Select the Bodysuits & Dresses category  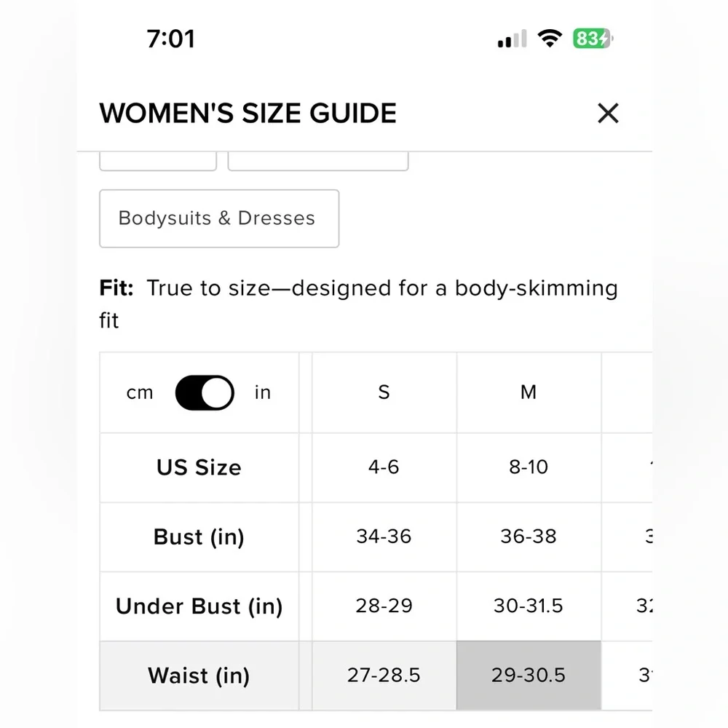pos(218,218)
